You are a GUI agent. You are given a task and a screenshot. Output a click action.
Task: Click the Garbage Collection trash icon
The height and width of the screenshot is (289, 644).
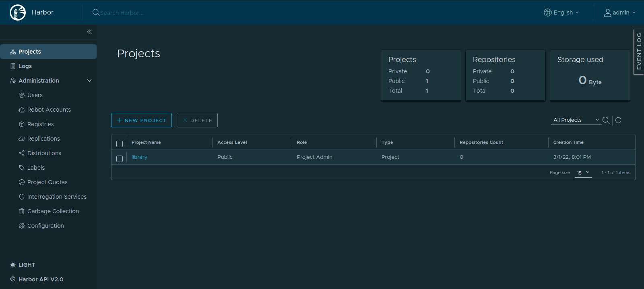[x=22, y=211]
